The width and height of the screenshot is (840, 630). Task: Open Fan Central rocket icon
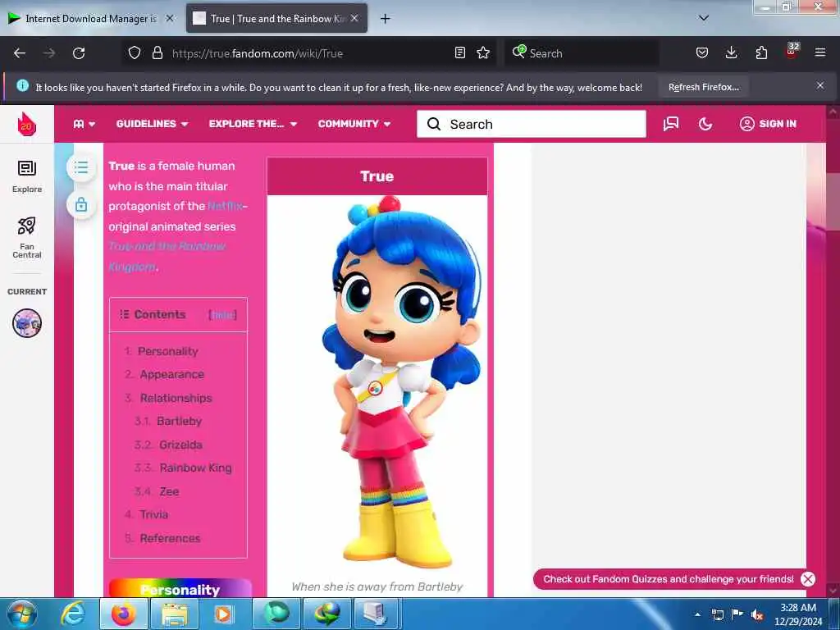27,237
